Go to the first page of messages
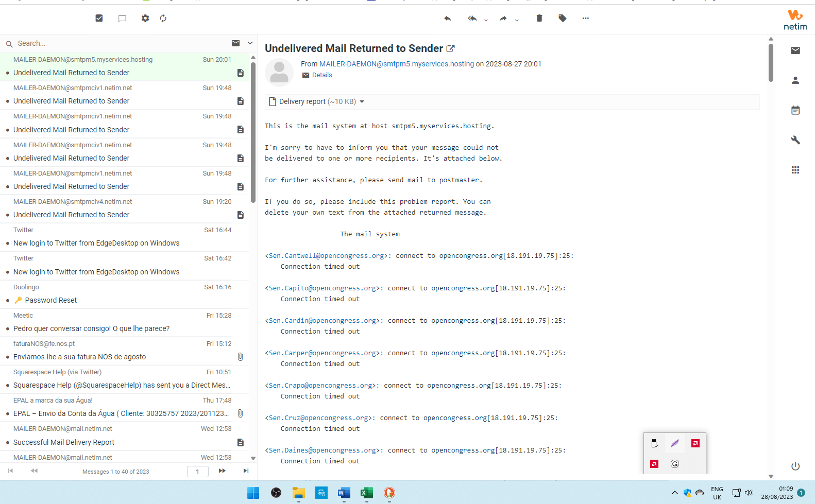The width and height of the screenshot is (815, 504). point(10,471)
